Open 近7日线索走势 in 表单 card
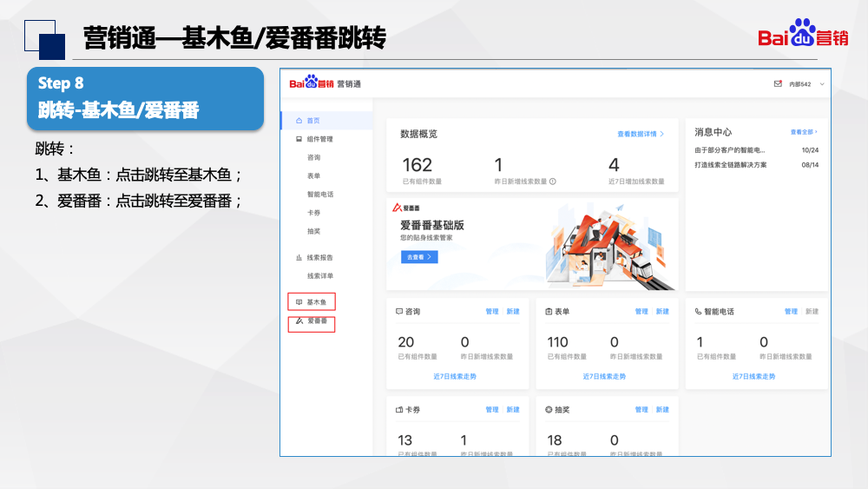 [x=604, y=376]
